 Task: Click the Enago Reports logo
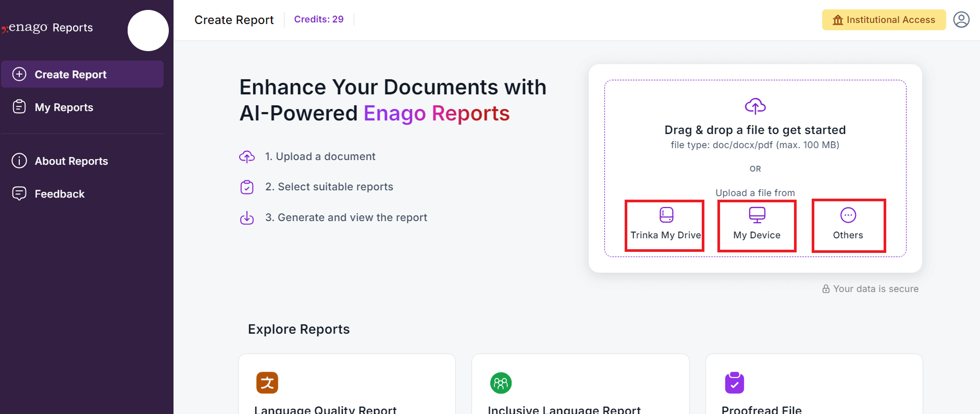[x=47, y=27]
